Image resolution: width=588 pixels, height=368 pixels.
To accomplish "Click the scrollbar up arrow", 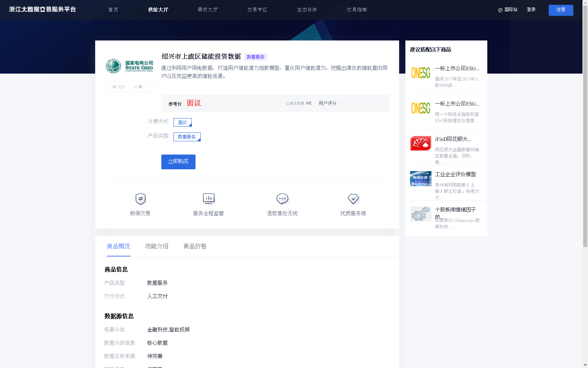I will coord(585,2).
